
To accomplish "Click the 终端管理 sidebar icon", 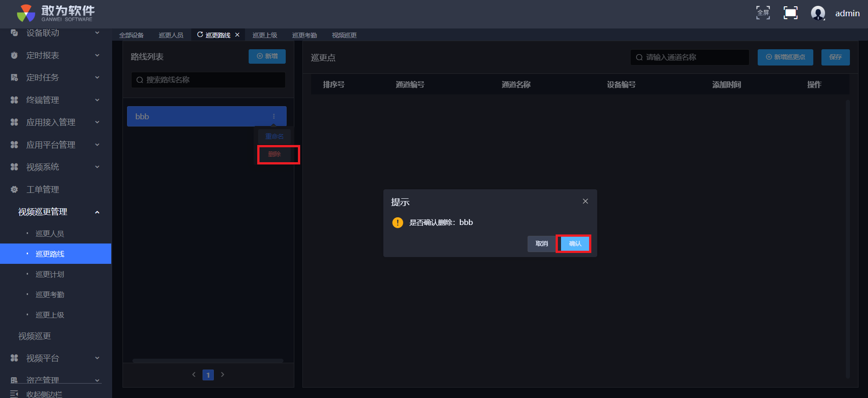I will (14, 100).
